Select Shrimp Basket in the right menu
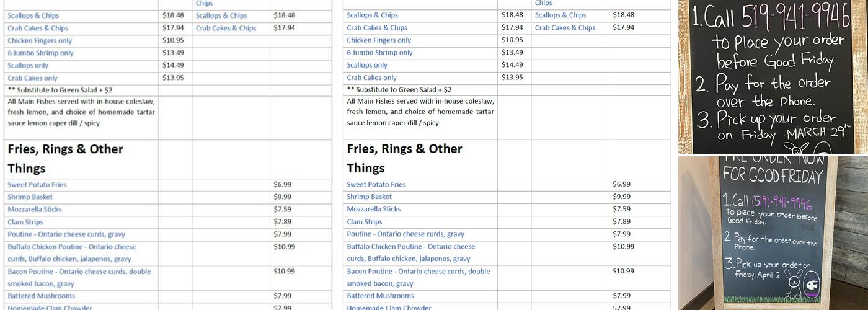Viewport: 868px width, 310px height. click(369, 197)
